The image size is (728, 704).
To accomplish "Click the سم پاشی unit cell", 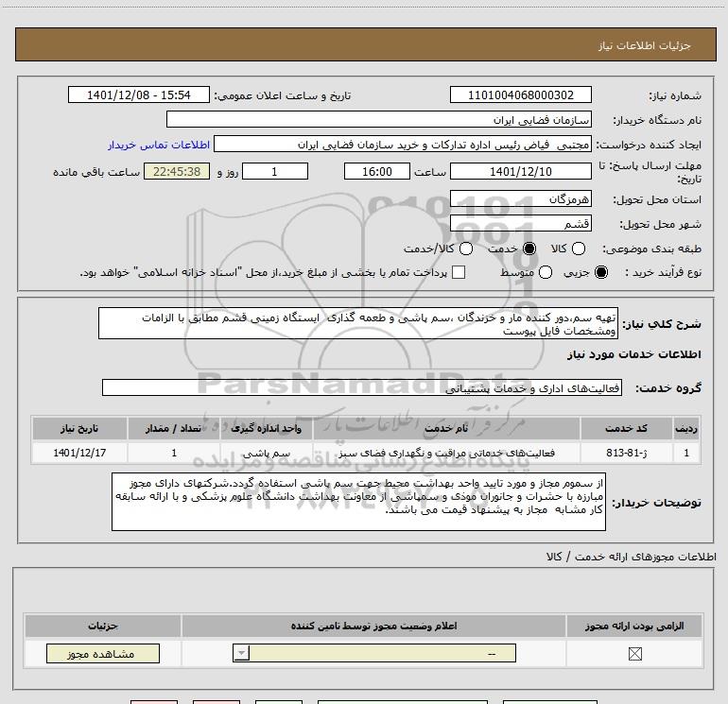I will click(x=267, y=453).
